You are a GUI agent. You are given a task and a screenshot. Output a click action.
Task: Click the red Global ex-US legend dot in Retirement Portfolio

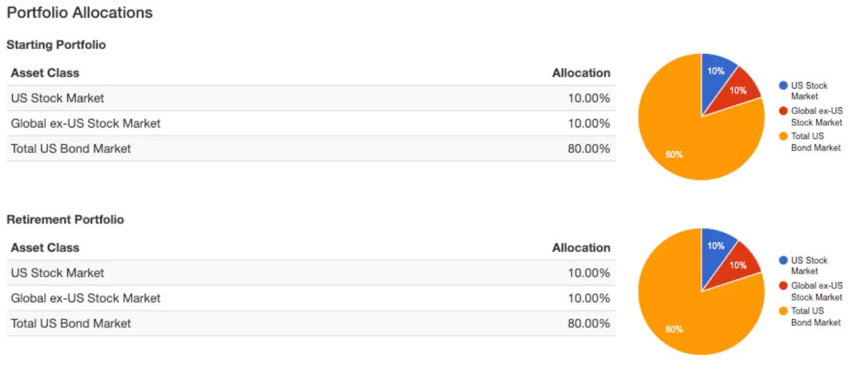(783, 286)
